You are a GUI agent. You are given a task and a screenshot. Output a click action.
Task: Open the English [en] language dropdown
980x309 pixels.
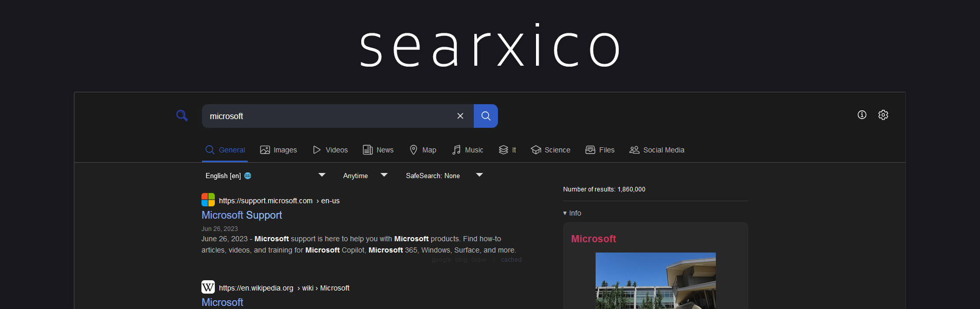(265, 176)
